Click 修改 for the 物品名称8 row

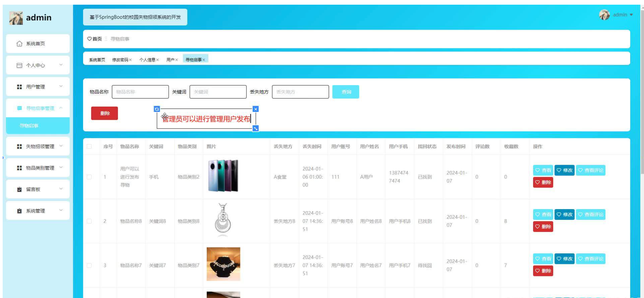click(x=565, y=214)
